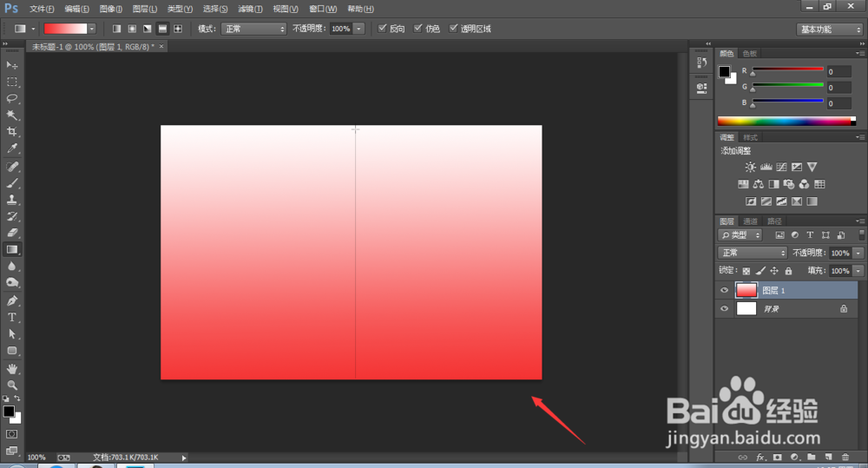Choose linear gradient style
Image resolution: width=868 pixels, height=468 pixels.
116,29
